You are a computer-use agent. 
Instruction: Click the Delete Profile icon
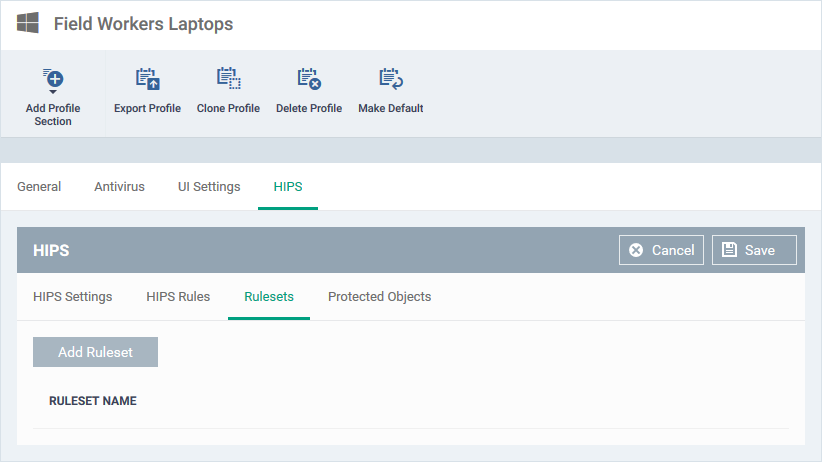(x=309, y=79)
